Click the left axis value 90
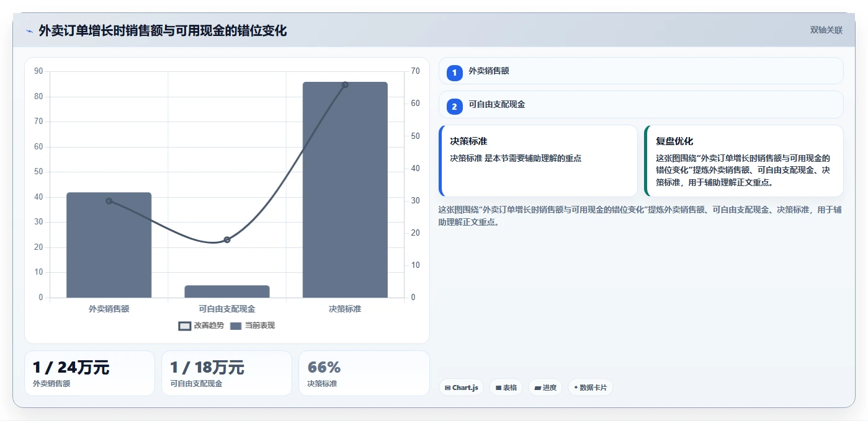The image size is (868, 421). click(38, 71)
